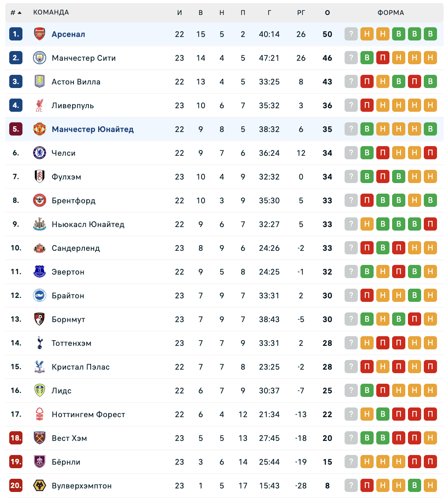Sort by the РГ goal difference column
Viewport: 448px width, 499px height.
click(x=301, y=12)
